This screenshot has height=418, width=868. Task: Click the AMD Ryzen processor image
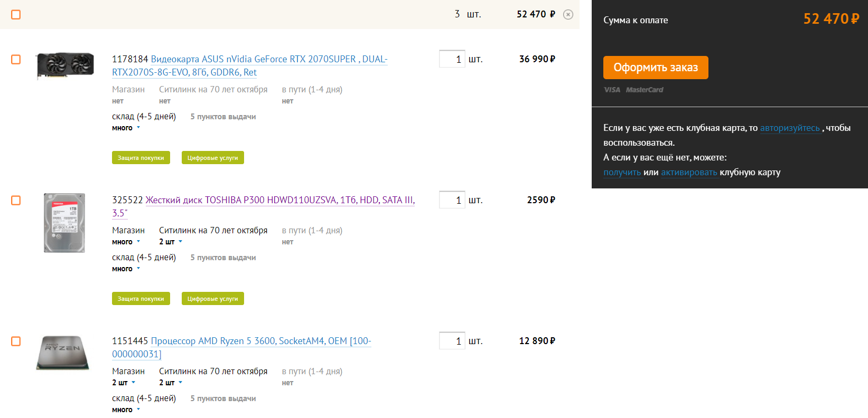coord(63,353)
